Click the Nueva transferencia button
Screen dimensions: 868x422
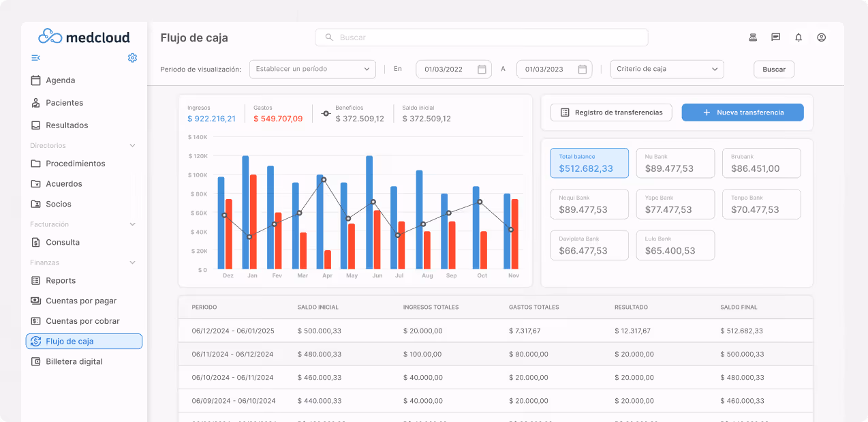743,112
